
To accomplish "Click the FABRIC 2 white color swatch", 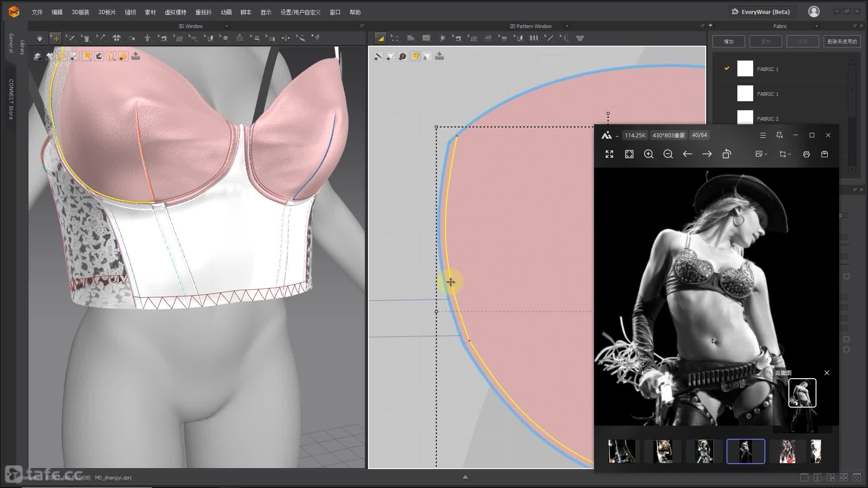I will [x=745, y=117].
